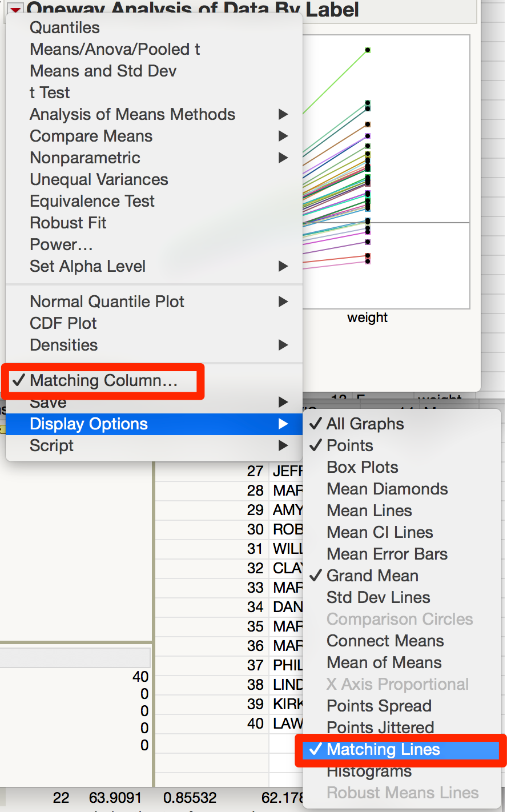Click the red triangle Oneway Analysis menu icon
Viewport: 507px width, 812px height.
[15, 9]
